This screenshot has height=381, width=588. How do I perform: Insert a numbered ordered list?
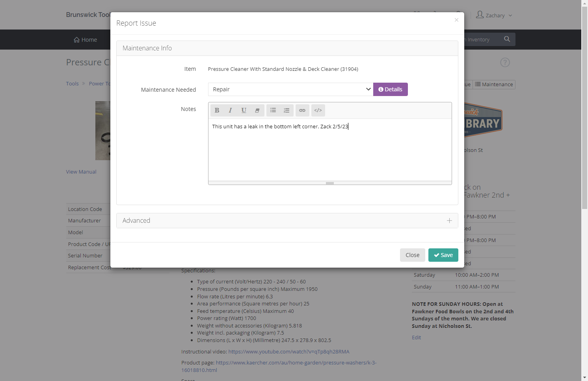pos(287,111)
